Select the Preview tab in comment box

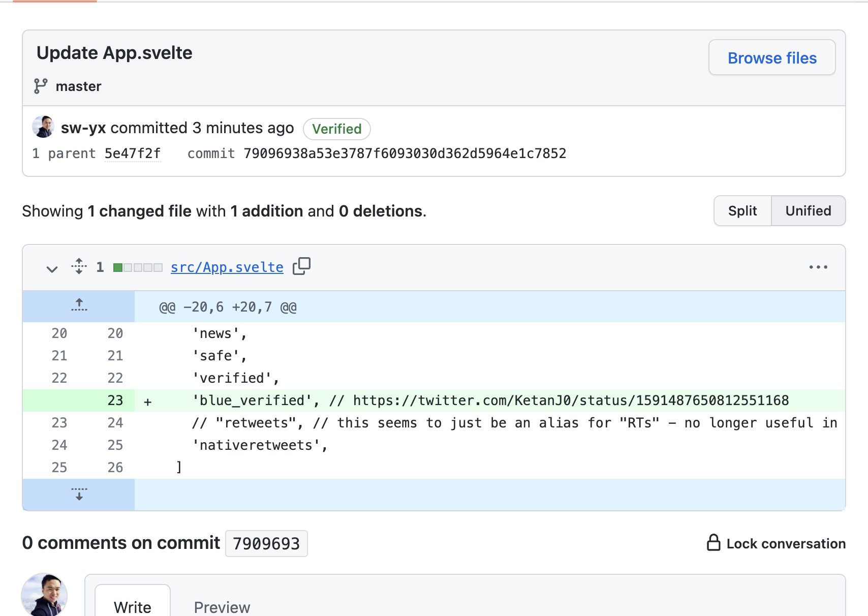[222, 606]
